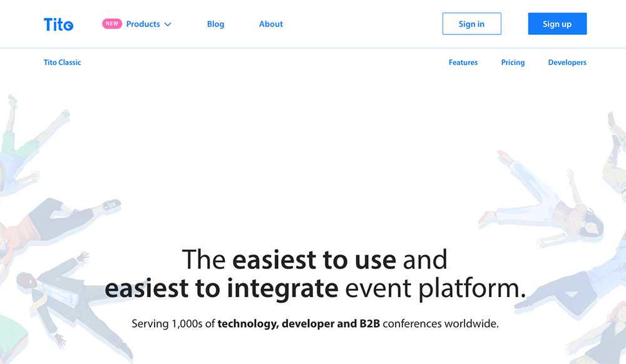Go to the Blog page
626x364 pixels.
click(x=215, y=24)
